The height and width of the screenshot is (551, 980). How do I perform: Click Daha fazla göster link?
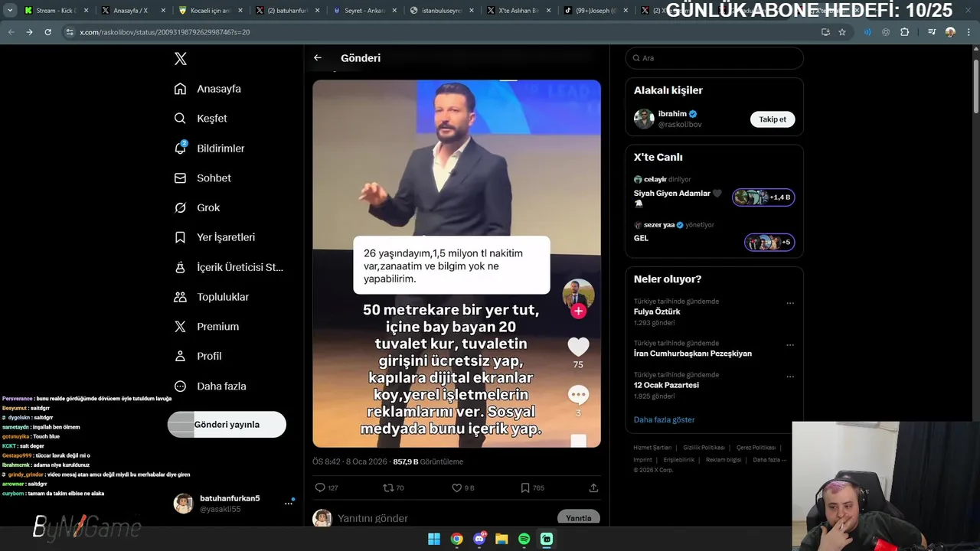coord(665,419)
